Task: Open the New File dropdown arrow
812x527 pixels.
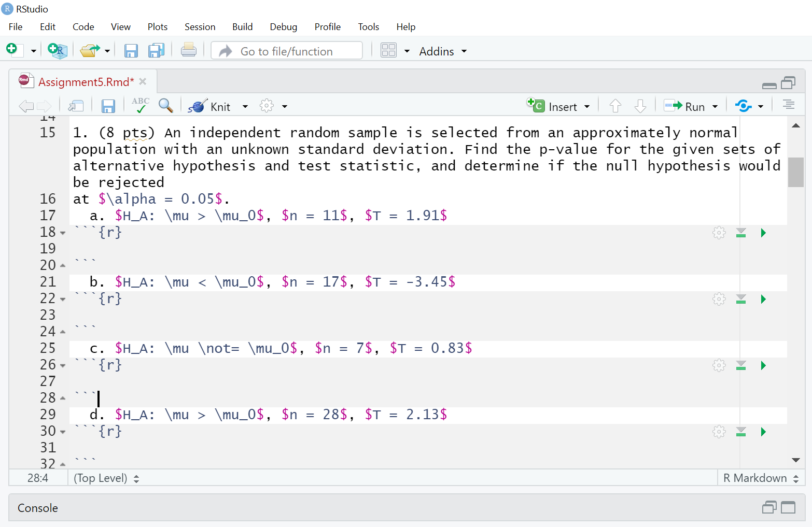Action: 34,51
